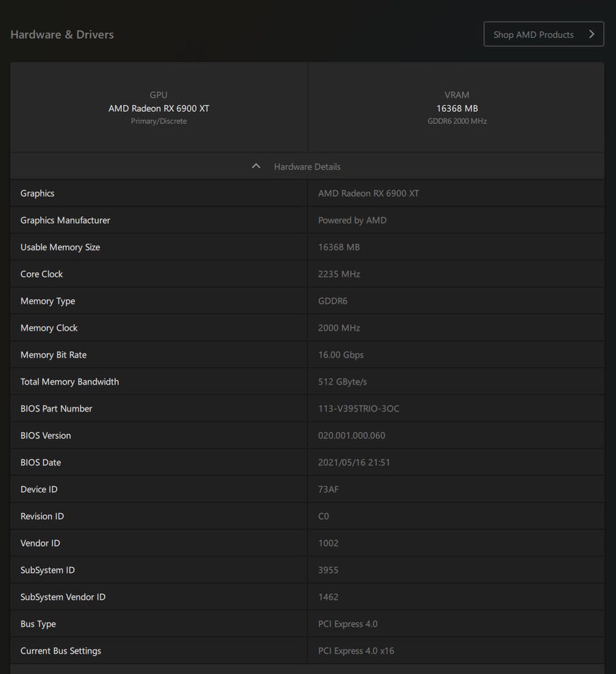Select the Core Clock label
616x674 pixels.
[42, 274]
